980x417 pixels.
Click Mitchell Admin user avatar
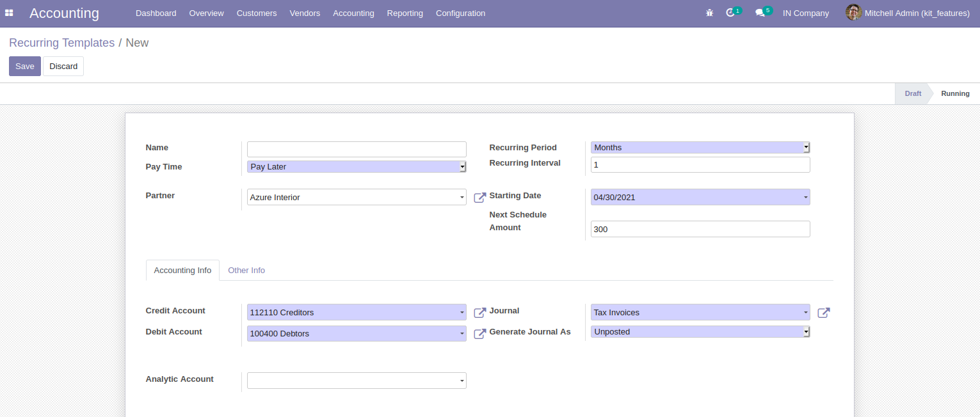coord(853,13)
